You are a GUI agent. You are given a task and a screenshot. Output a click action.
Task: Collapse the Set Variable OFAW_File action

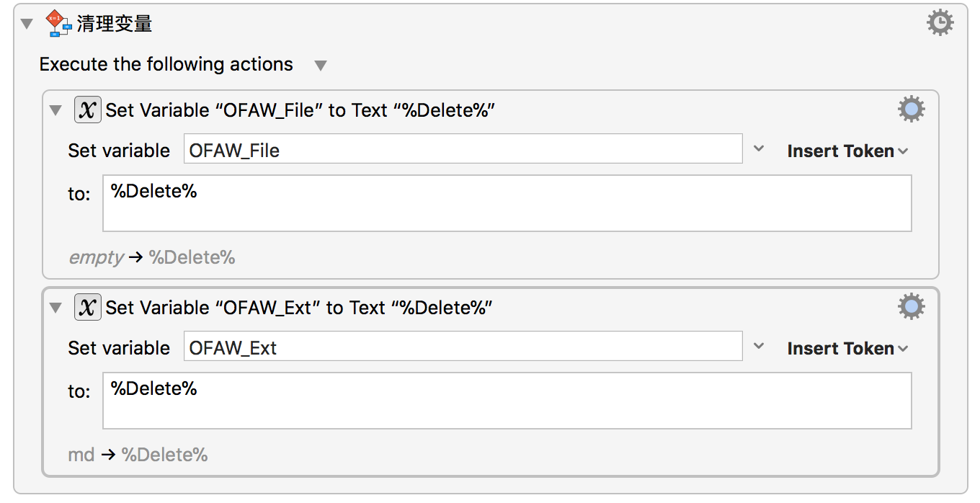[55, 111]
